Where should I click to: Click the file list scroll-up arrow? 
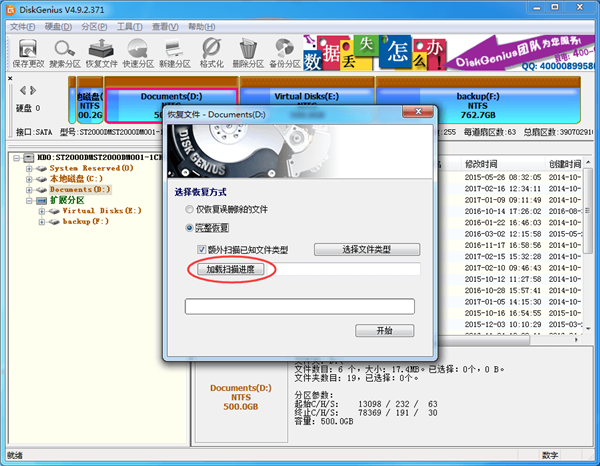tap(588, 162)
